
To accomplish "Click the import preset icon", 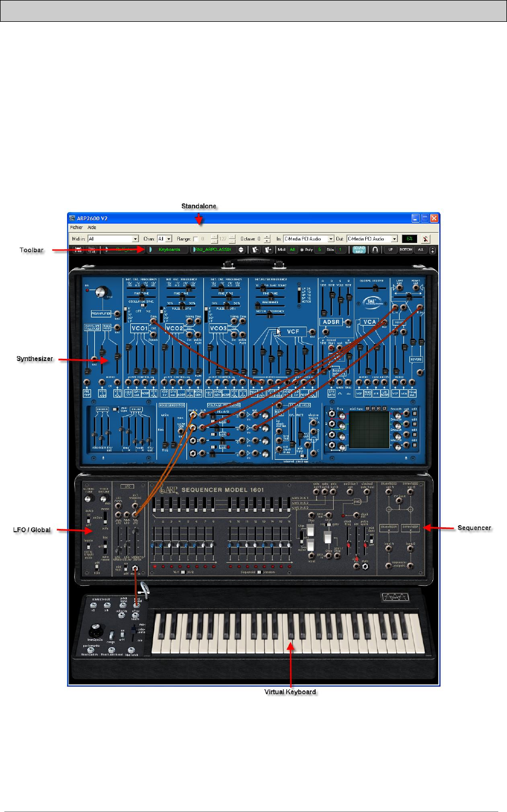I will 255,250.
